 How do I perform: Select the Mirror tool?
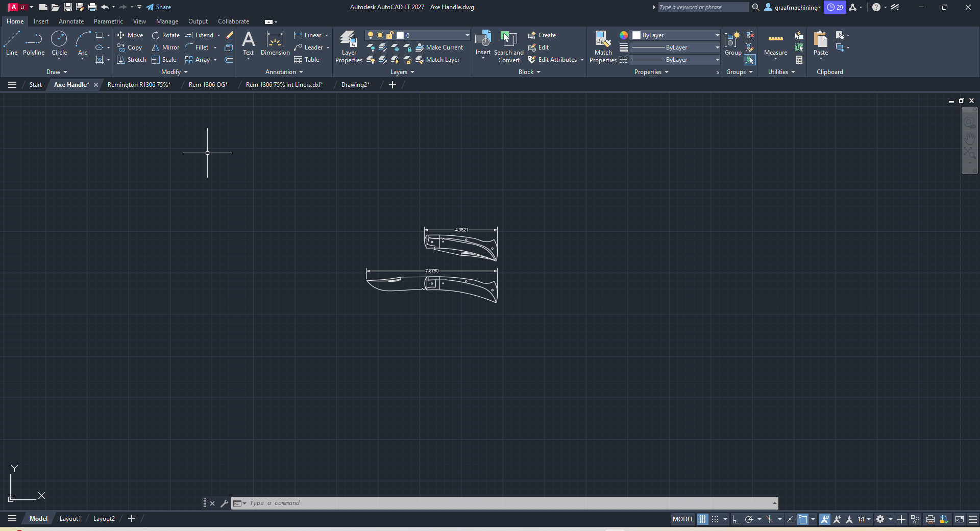165,47
